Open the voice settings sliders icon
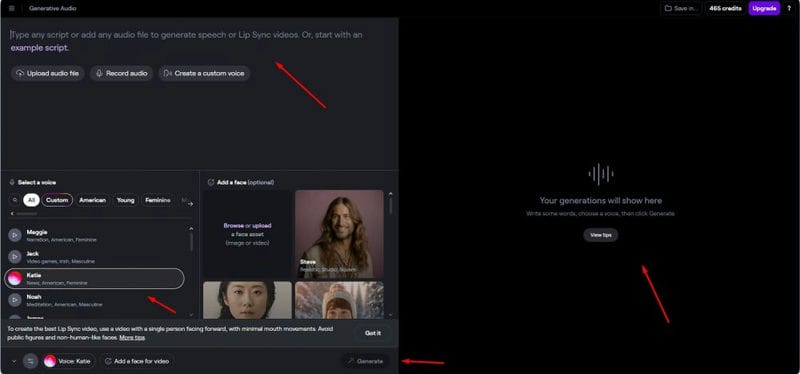Screen dimensions: 800x374 pos(31,361)
